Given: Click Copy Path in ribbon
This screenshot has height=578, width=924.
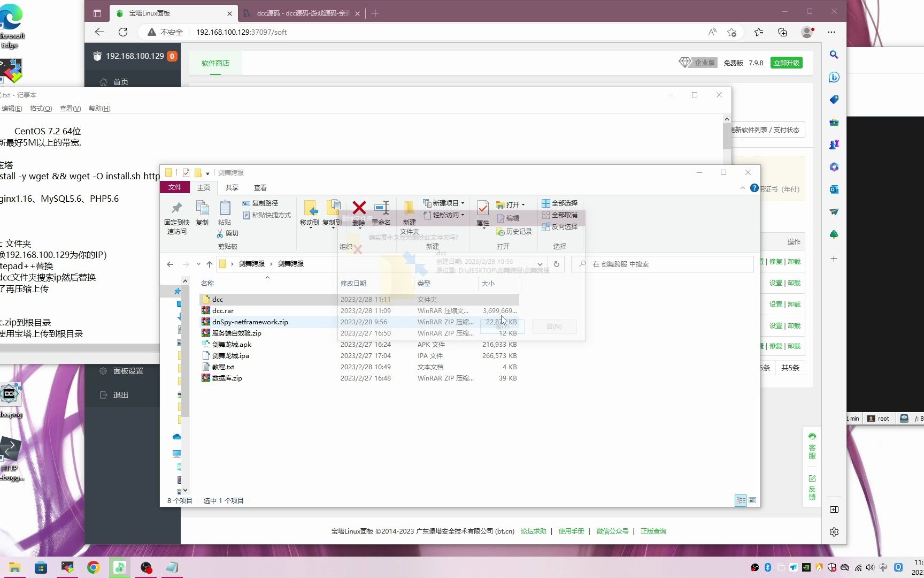Looking at the screenshot, I should click(x=260, y=203).
